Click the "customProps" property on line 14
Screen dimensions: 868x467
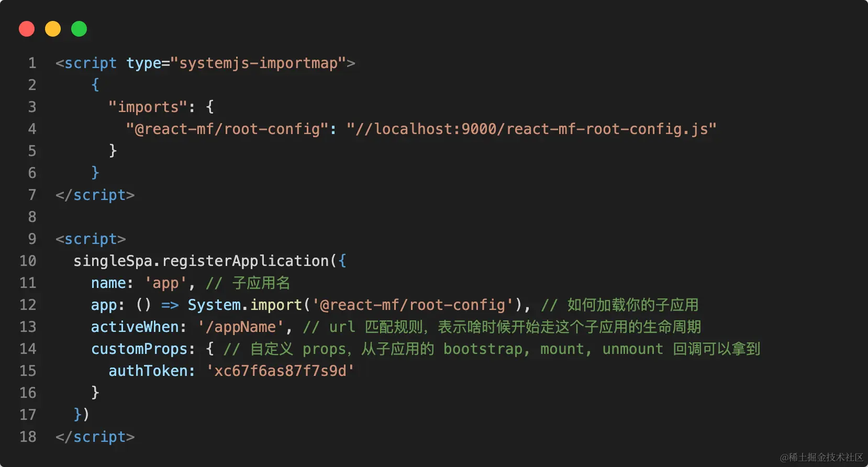pyautogui.click(x=139, y=349)
